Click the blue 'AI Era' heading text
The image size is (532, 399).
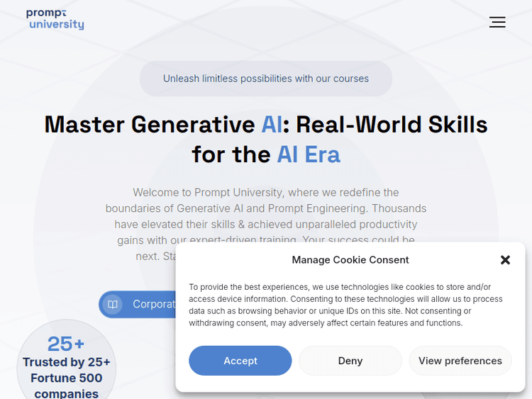click(x=308, y=154)
